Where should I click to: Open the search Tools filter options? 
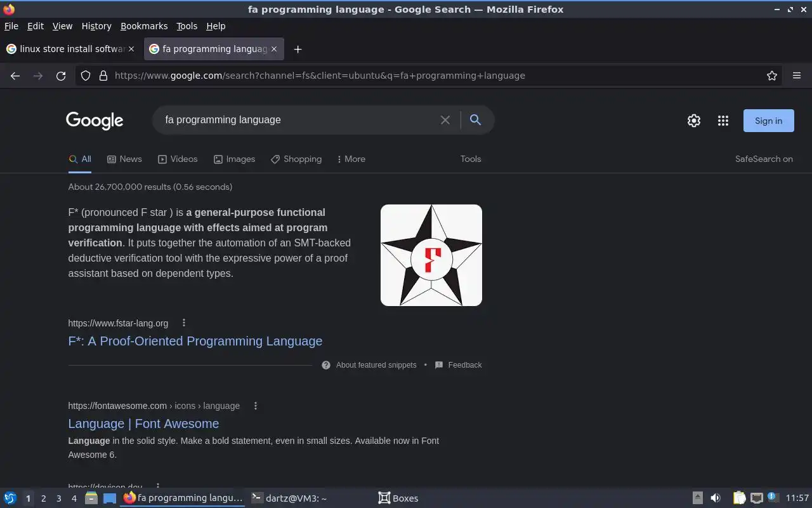471,159
